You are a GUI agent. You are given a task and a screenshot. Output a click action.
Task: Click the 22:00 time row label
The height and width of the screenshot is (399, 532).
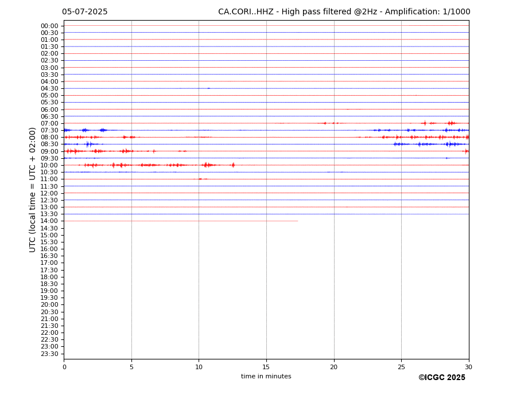49,333
